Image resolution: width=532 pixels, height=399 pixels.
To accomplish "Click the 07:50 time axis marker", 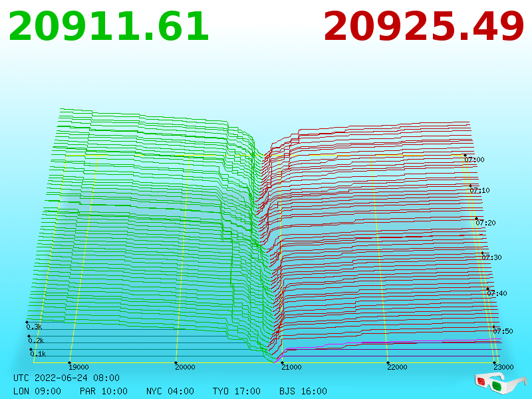I will (503, 331).
